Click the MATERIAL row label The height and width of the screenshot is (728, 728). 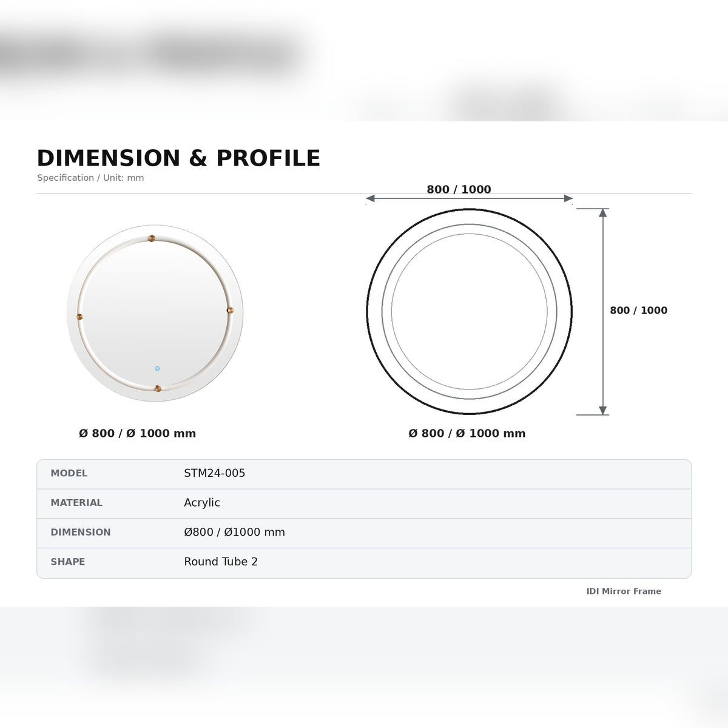coord(76,503)
